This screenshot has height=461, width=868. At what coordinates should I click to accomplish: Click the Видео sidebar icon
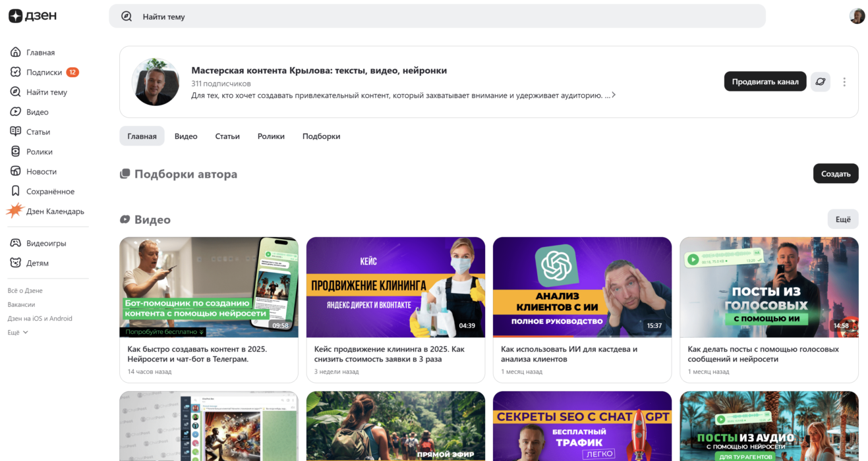pos(16,112)
